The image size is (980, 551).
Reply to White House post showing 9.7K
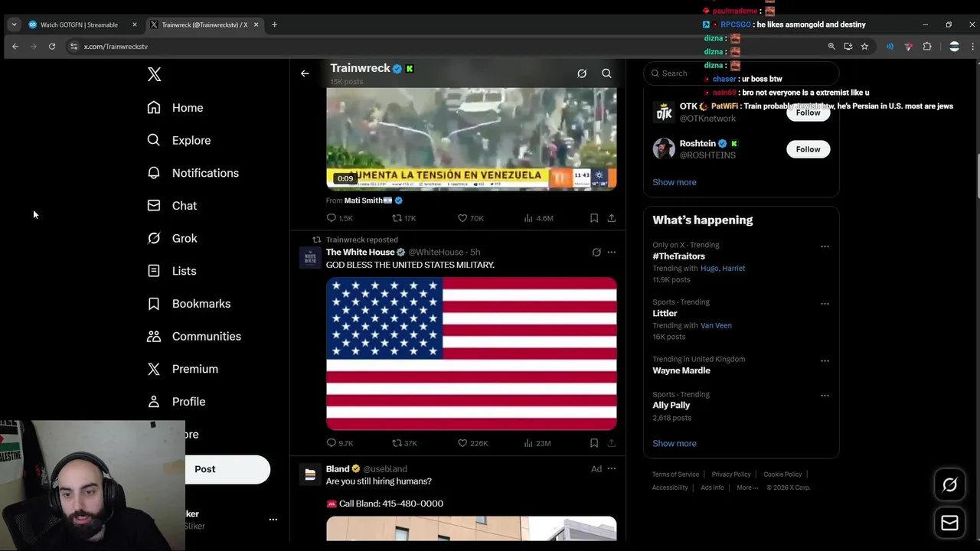339,443
